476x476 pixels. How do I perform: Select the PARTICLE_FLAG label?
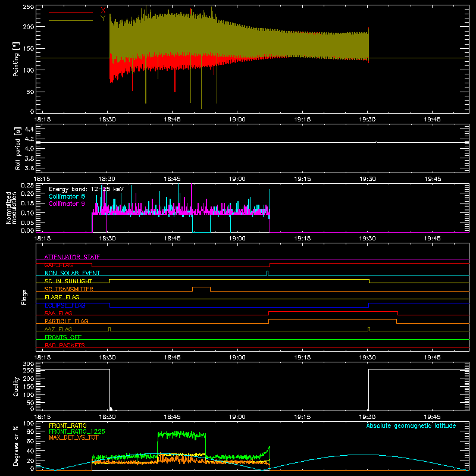(x=67, y=321)
